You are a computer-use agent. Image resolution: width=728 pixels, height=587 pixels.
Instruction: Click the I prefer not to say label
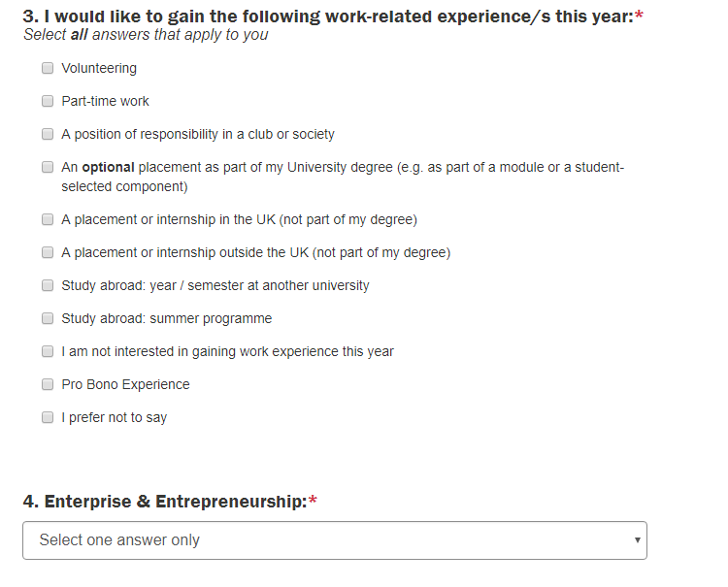coord(114,417)
